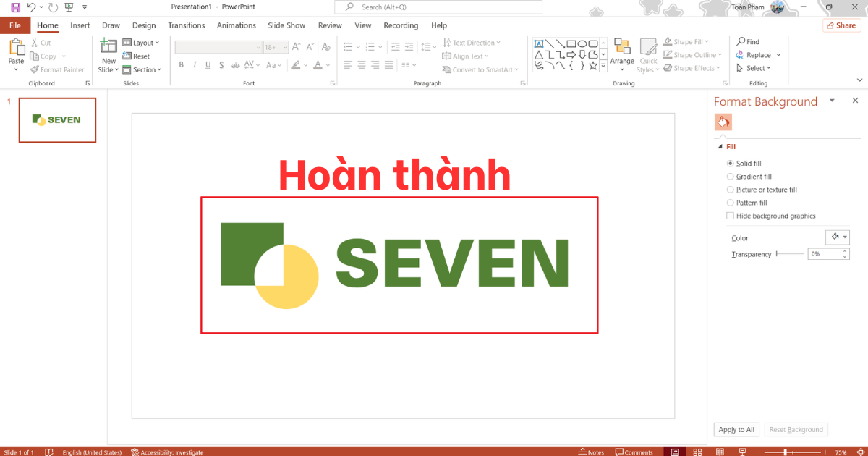Viewport: 868px width, 456px height.
Task: Select Picture or texture fill
Action: pos(762,190)
